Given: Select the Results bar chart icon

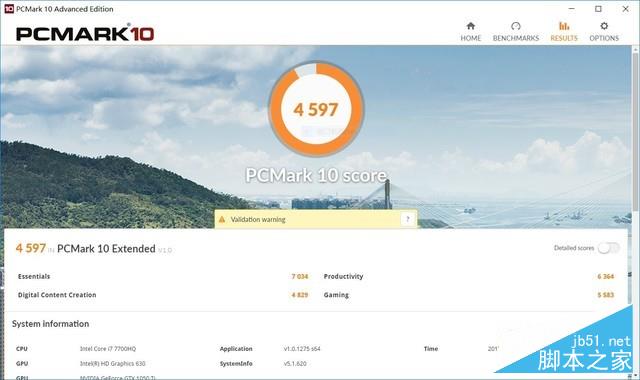Looking at the screenshot, I should coord(564,26).
